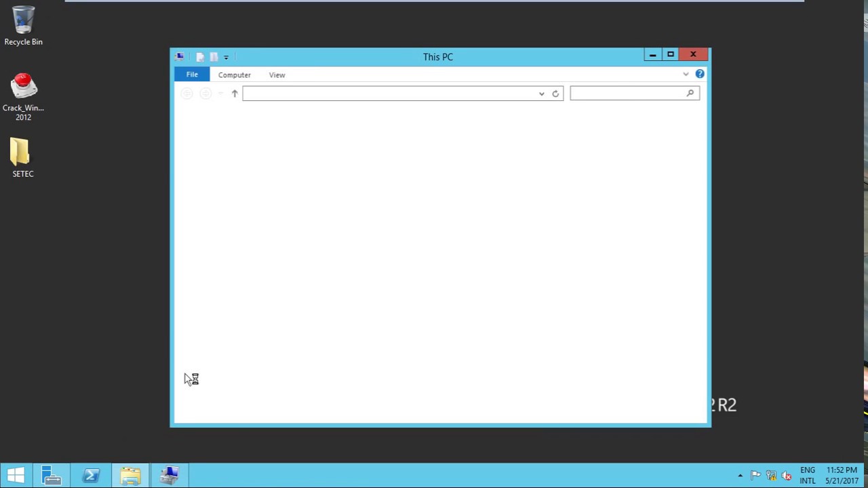Minimize the This PC window
Screen dimensions: 868x488
point(652,55)
